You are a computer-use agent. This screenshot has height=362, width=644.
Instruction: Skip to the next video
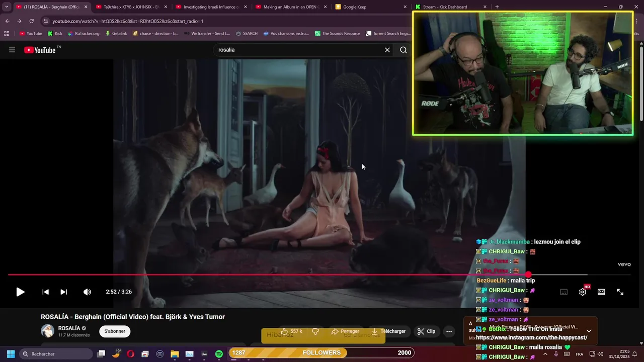(64, 292)
